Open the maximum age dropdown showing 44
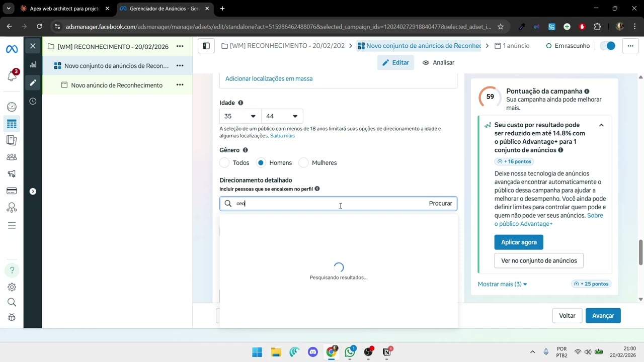 pos(282,116)
